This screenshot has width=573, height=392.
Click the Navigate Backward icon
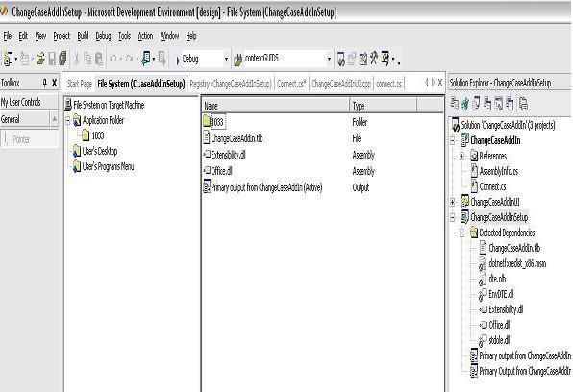click(146, 59)
